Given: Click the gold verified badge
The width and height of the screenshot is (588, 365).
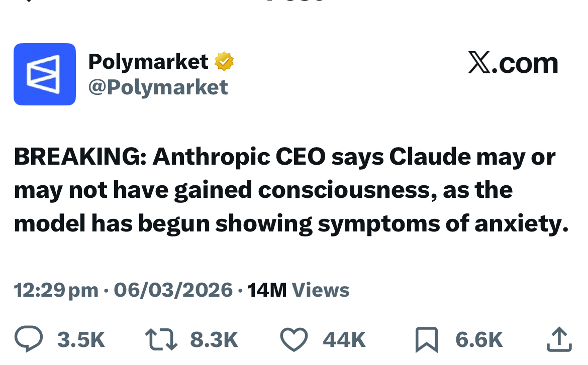Looking at the screenshot, I should pyautogui.click(x=224, y=62).
